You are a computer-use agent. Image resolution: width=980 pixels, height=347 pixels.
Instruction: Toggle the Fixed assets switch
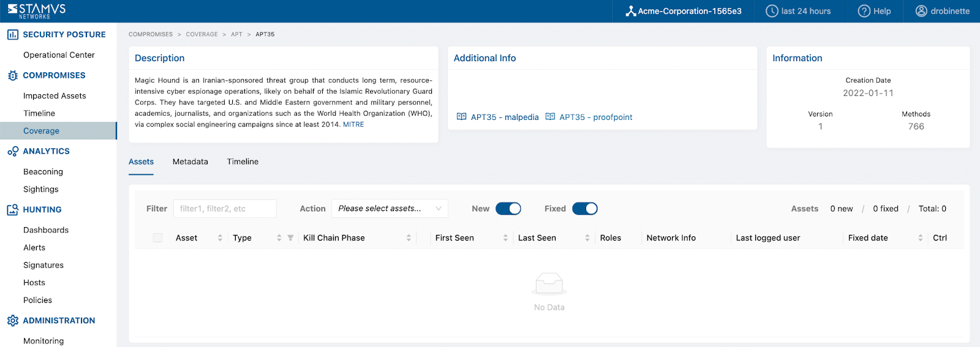585,209
